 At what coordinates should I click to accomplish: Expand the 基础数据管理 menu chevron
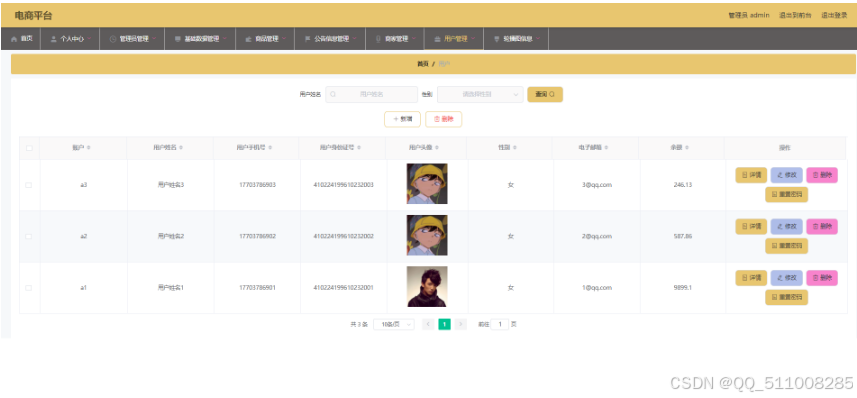pyautogui.click(x=225, y=39)
